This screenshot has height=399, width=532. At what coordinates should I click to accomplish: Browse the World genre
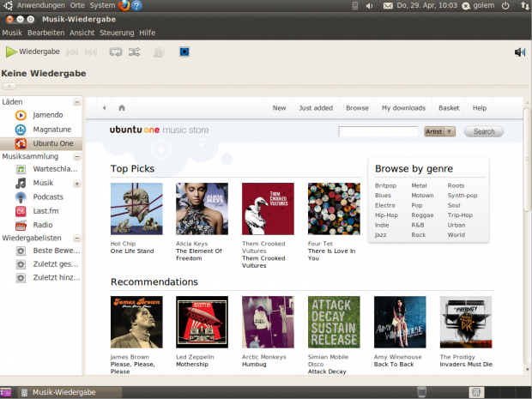(x=456, y=235)
